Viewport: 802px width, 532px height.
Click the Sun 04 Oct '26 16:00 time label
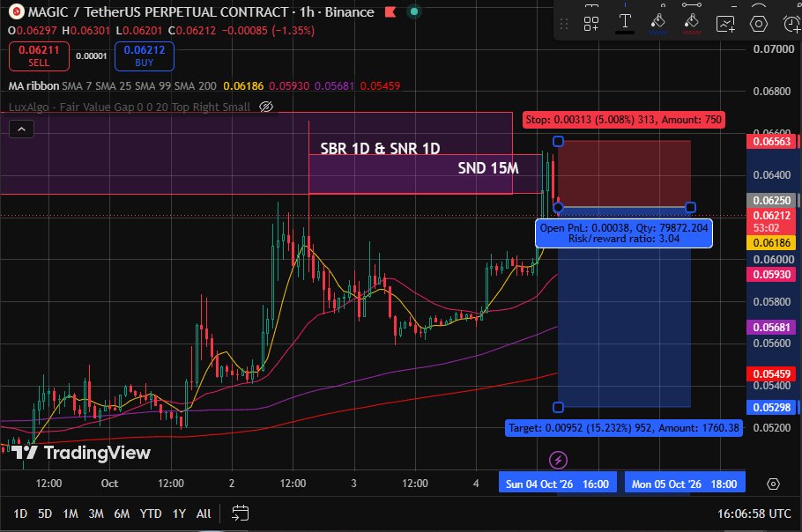(558, 484)
